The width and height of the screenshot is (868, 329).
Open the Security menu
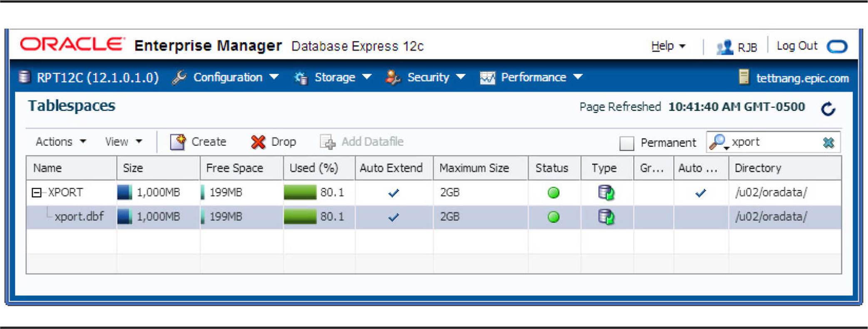[436, 77]
